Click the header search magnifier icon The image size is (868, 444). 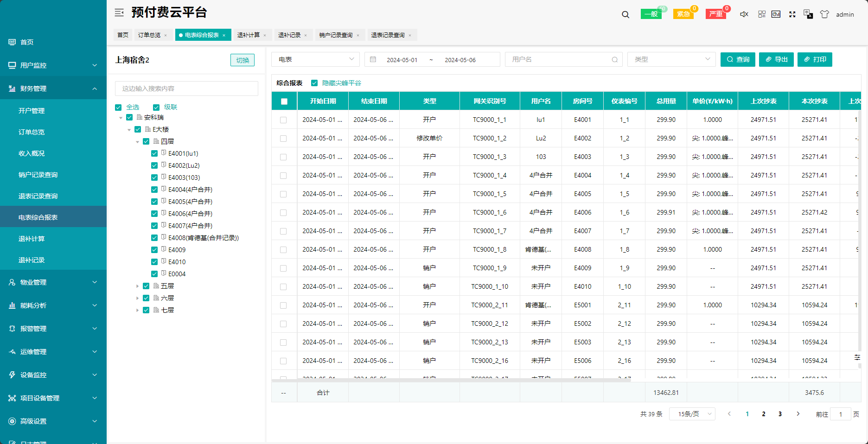625,14
